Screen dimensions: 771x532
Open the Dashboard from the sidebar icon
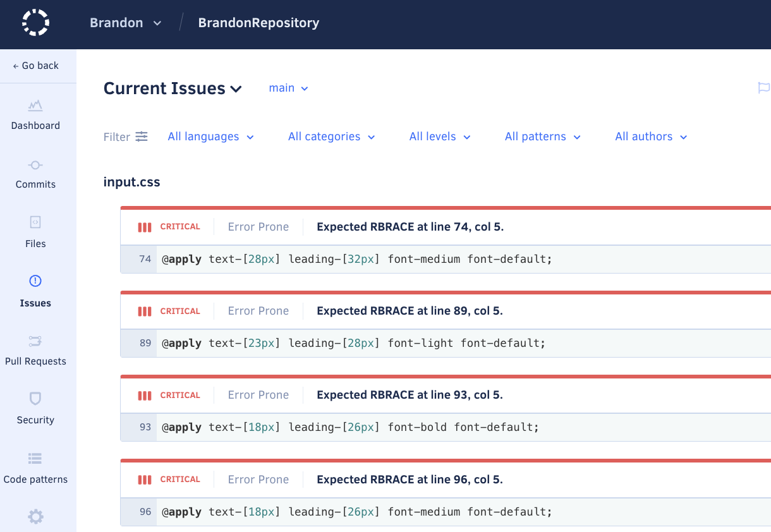coord(35,106)
